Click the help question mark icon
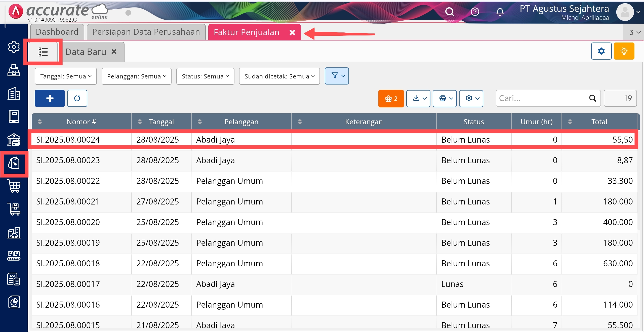Viewport: 644px width, 332px height. pyautogui.click(x=475, y=12)
